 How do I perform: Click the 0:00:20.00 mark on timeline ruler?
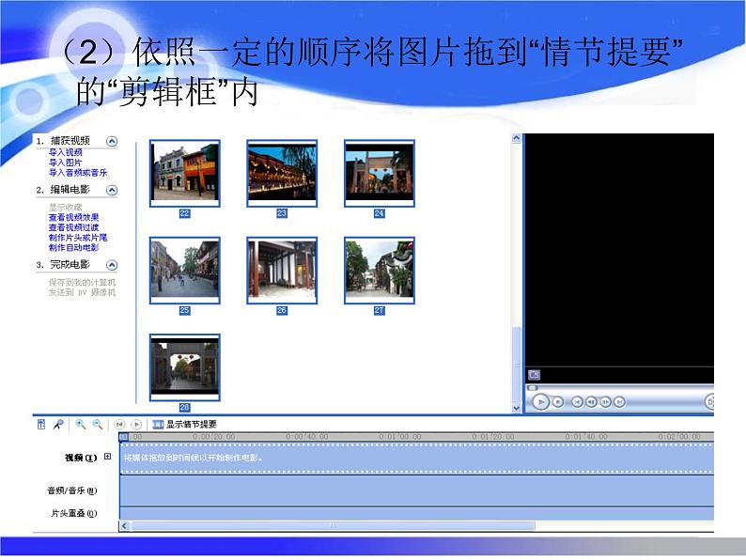click(x=213, y=436)
